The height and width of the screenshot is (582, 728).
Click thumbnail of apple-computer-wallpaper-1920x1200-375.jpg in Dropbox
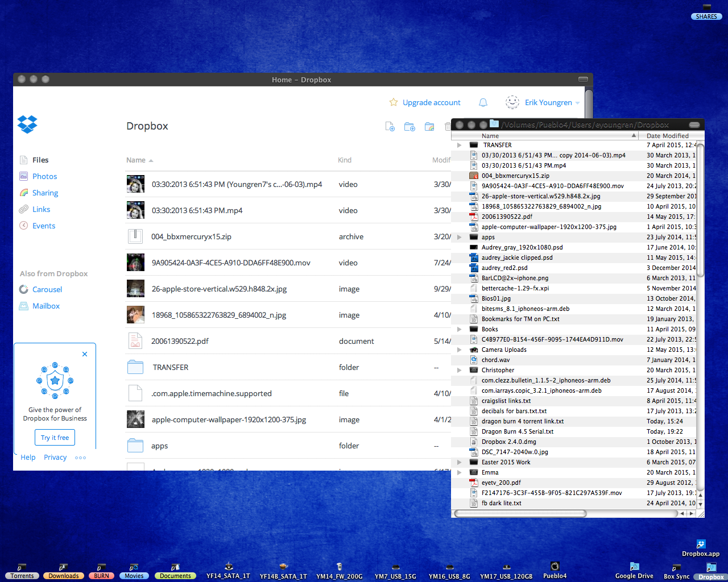[135, 419]
